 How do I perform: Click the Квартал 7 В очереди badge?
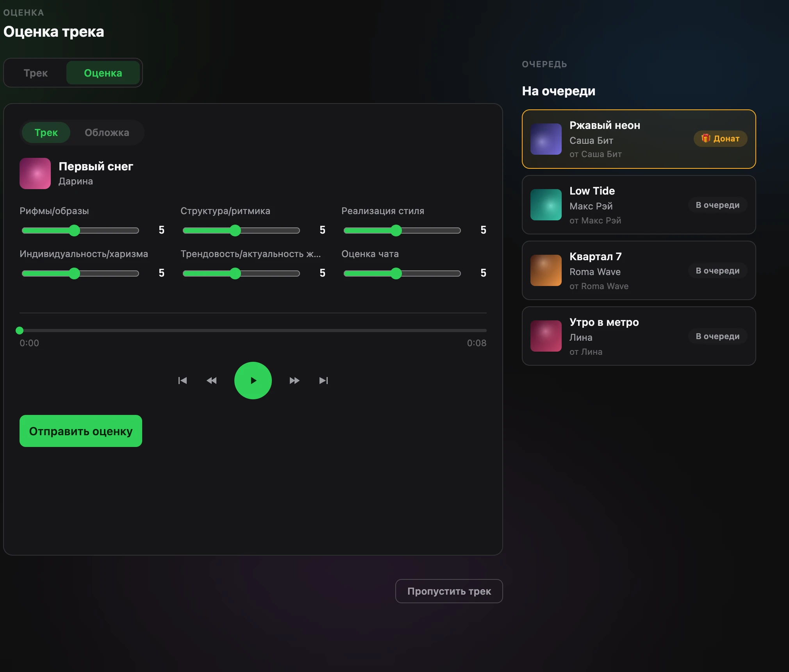click(x=718, y=270)
